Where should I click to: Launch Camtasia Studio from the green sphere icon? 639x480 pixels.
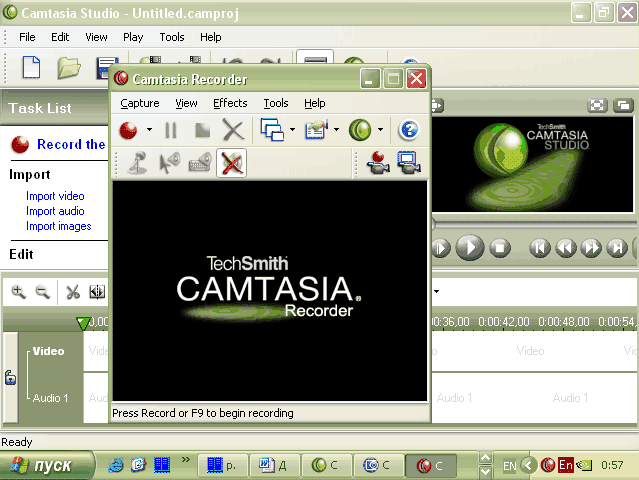tap(360, 130)
